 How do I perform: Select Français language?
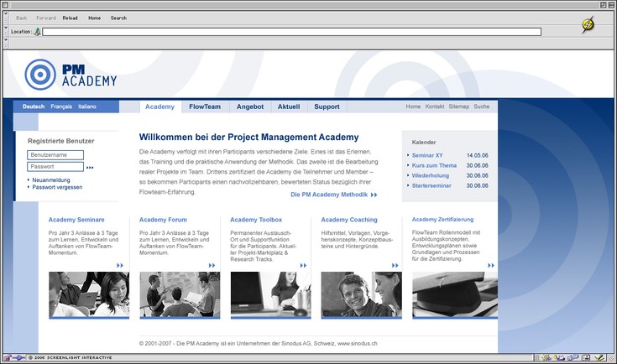[61, 107]
